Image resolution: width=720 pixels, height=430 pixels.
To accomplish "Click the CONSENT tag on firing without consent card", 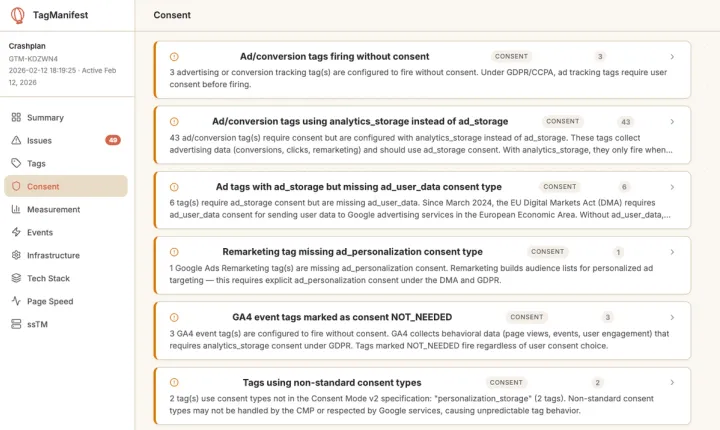I will 511,56.
